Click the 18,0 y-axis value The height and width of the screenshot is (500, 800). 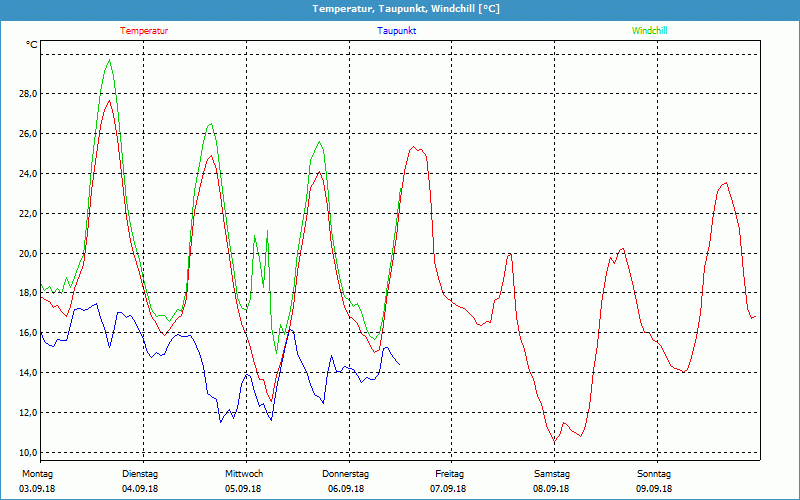pyautogui.click(x=29, y=293)
